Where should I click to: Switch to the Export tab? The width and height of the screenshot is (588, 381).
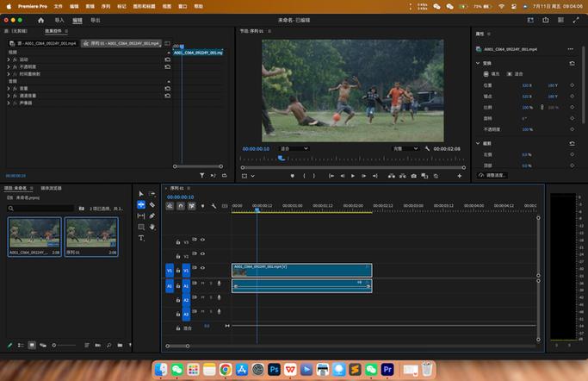point(96,21)
